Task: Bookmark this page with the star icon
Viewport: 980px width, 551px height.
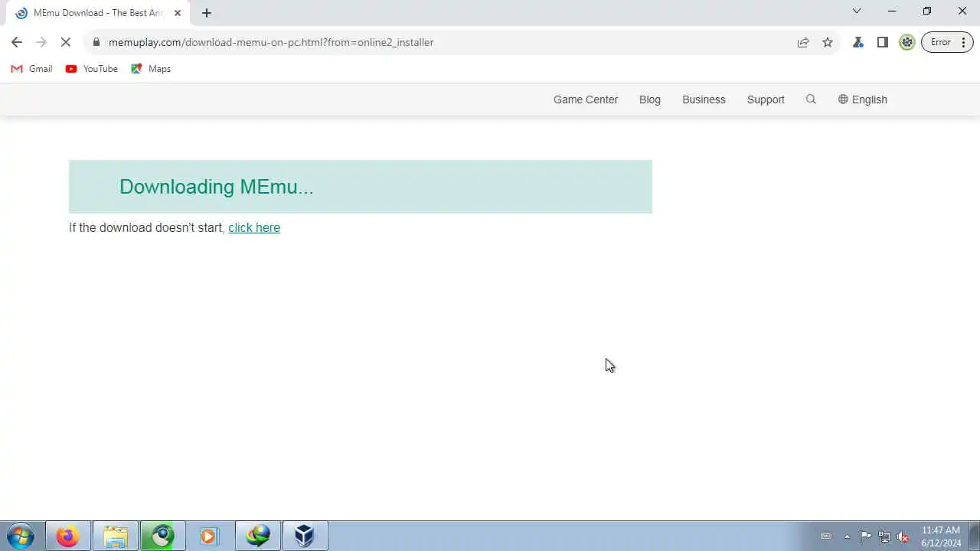Action: click(828, 42)
